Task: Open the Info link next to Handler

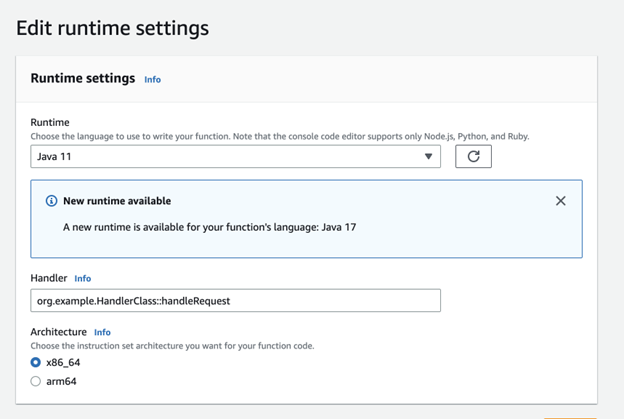Action: click(x=83, y=279)
